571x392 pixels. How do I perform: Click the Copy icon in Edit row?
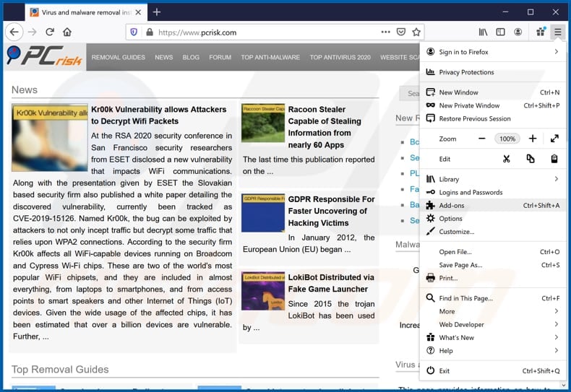[531, 159]
